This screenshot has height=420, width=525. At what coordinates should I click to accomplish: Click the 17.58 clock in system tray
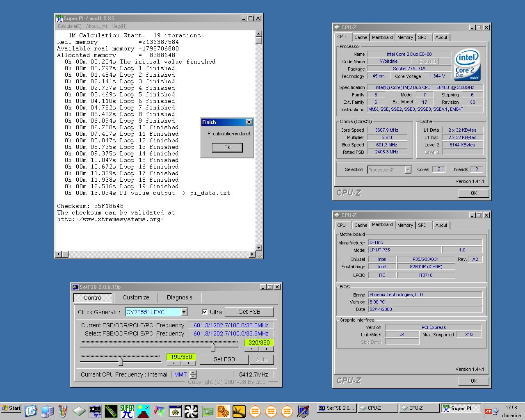pyautogui.click(x=511, y=408)
